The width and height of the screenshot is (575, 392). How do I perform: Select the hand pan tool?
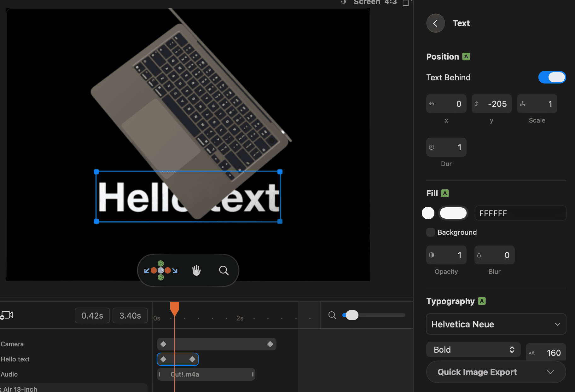coord(196,270)
